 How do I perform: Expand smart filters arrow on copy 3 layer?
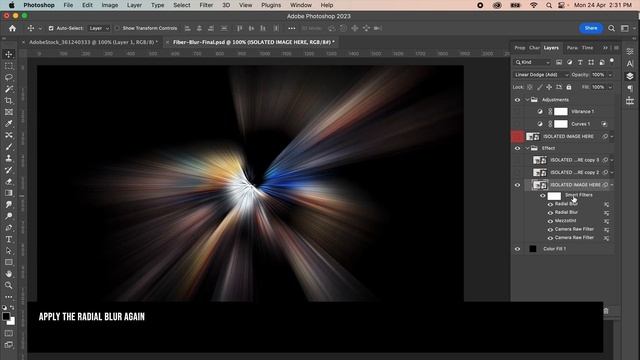pyautogui.click(x=612, y=160)
